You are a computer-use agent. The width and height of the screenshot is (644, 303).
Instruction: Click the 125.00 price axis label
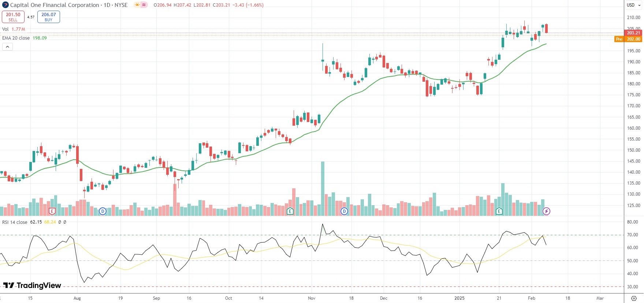633,205
